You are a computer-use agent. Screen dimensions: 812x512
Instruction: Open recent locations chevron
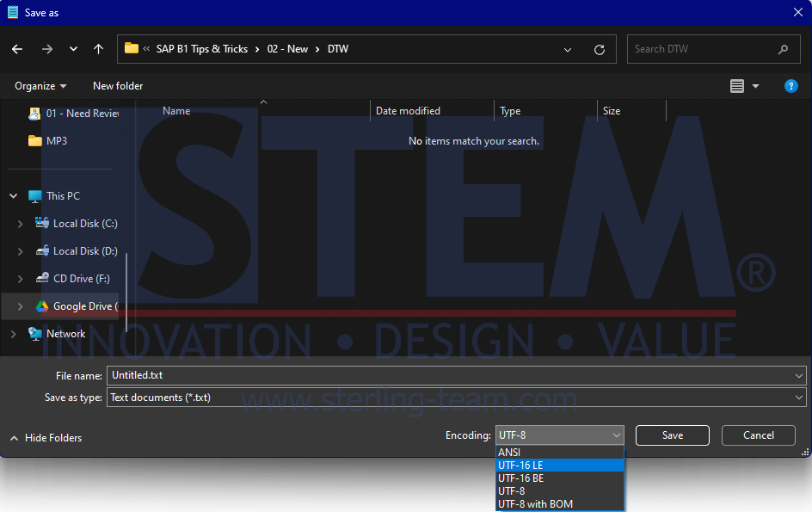point(73,49)
